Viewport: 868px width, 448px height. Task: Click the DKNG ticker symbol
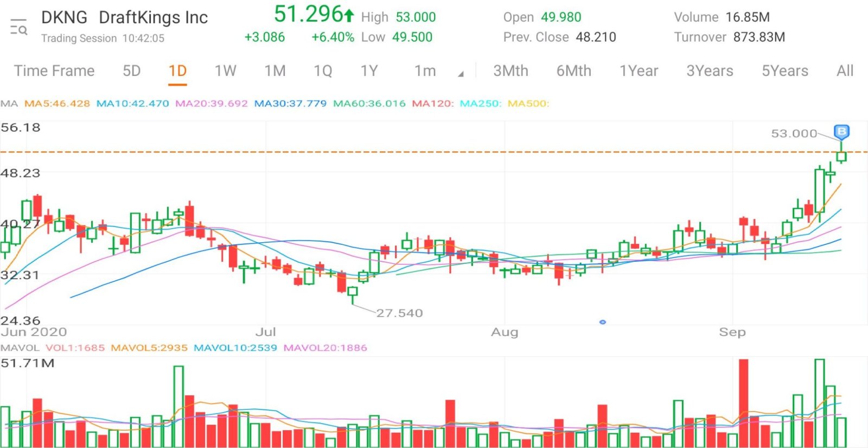coord(64,18)
